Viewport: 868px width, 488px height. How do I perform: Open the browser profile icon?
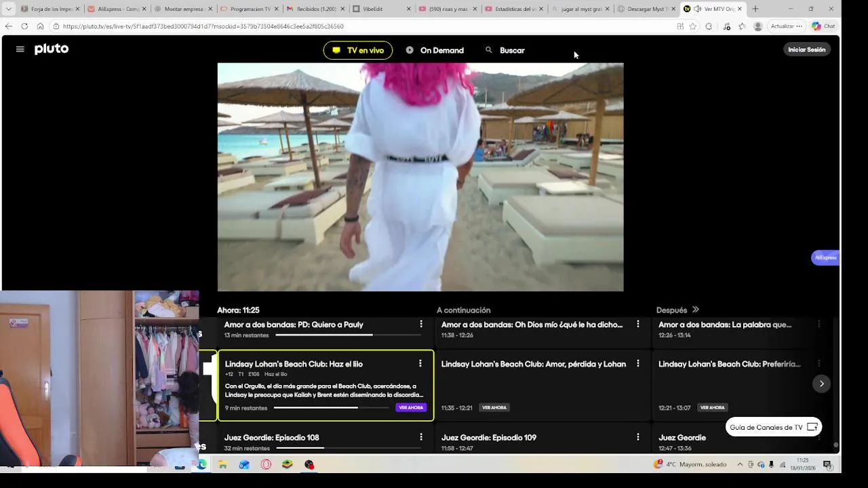pos(757,26)
